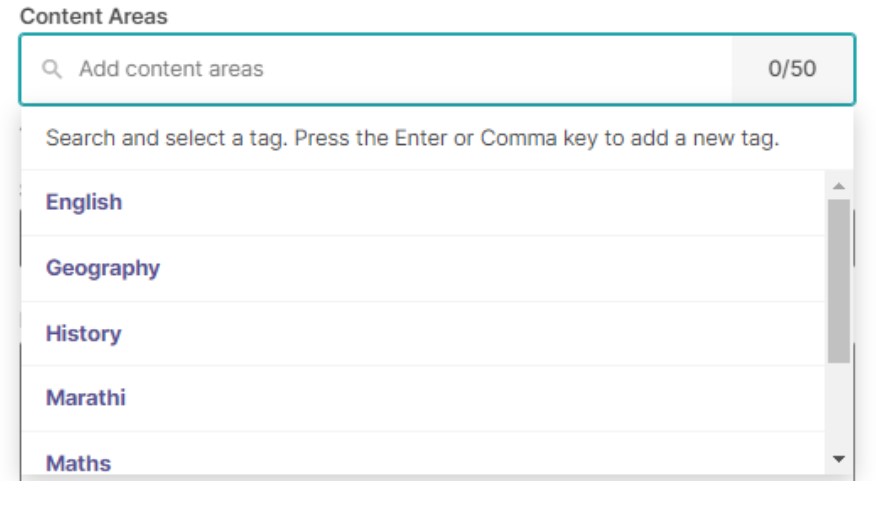The image size is (876, 511).
Task: Choose the Maths tag option
Action: 423,455
